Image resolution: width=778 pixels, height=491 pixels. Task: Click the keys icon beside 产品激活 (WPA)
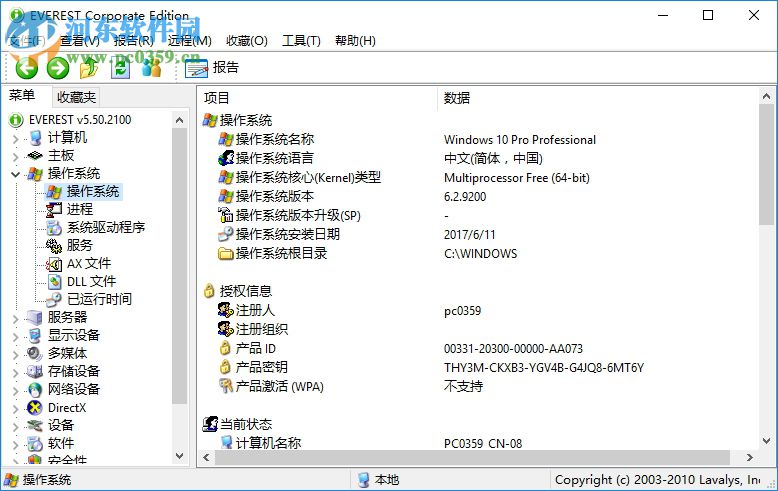(x=226, y=386)
